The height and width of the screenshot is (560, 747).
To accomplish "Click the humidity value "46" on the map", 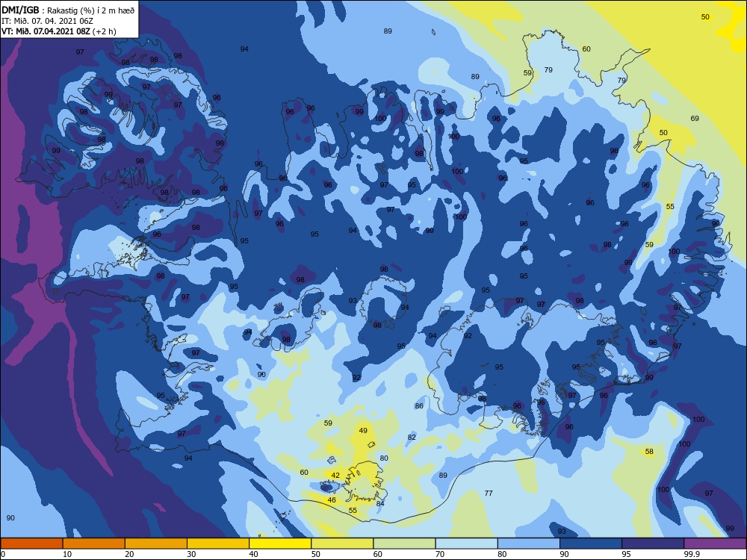I will point(332,500).
